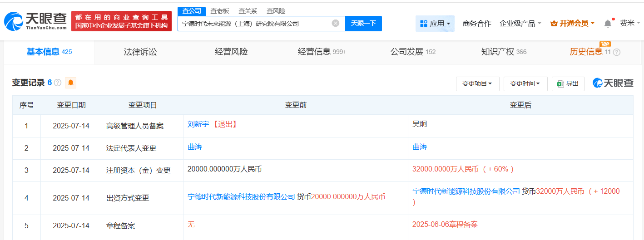Screen dimensions: 644x240
Task: Expand the 企业级产品 menu
Action: coord(520,23)
